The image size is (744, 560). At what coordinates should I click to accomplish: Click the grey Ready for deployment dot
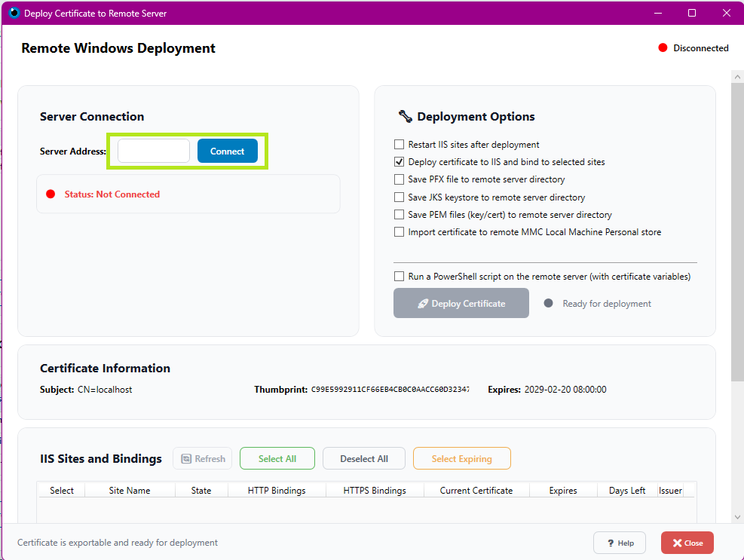(x=548, y=303)
